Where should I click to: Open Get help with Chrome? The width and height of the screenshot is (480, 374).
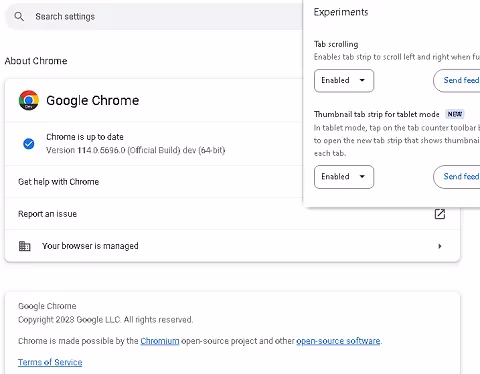click(154, 182)
